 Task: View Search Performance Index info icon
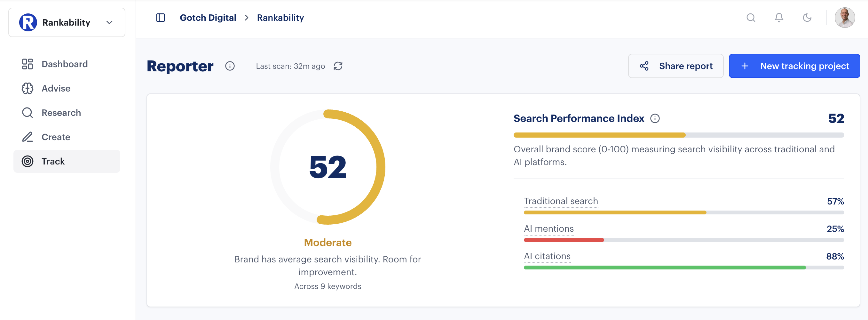[x=655, y=118]
